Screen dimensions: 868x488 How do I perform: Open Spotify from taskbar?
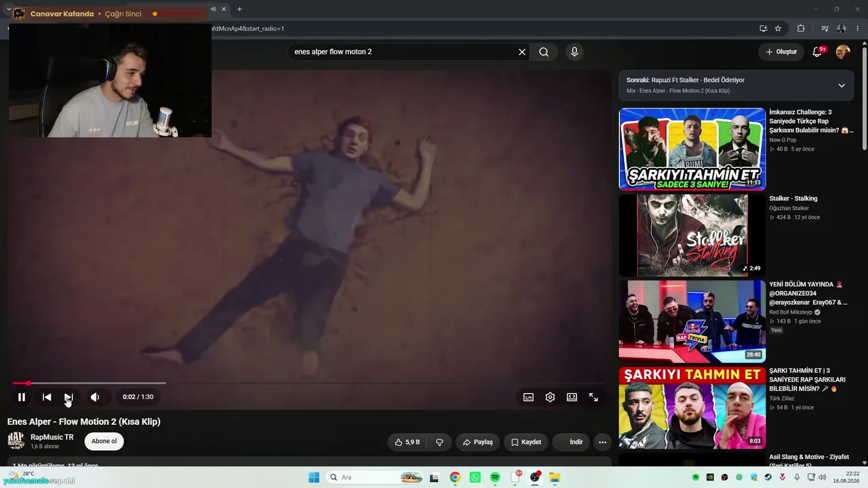pyautogui.click(x=495, y=477)
